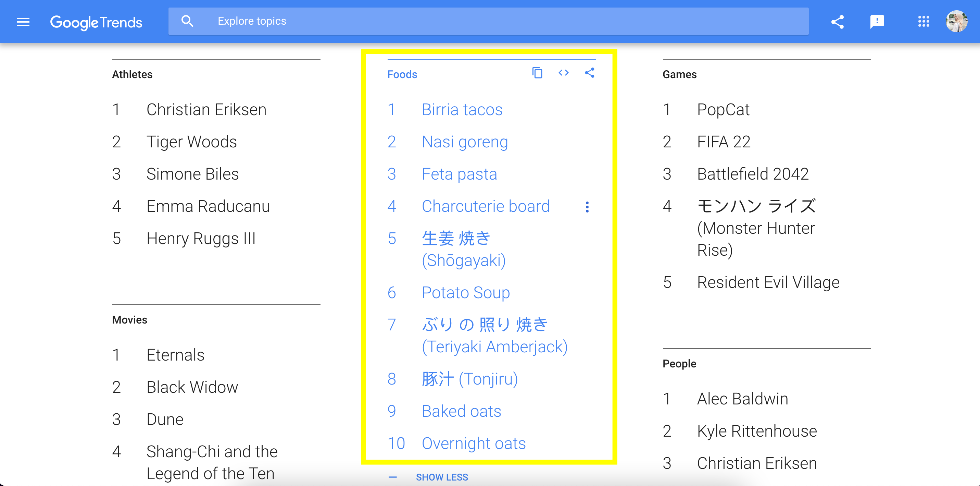Open Birria tacos

click(x=462, y=110)
